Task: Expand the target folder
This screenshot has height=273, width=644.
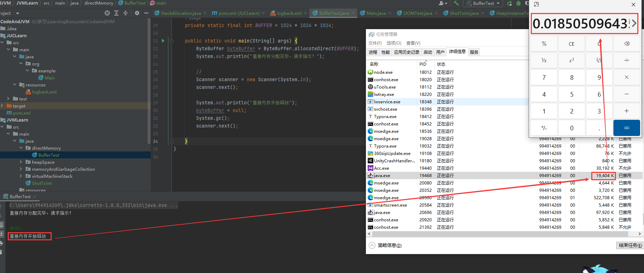Action: pyautogui.click(x=2, y=106)
